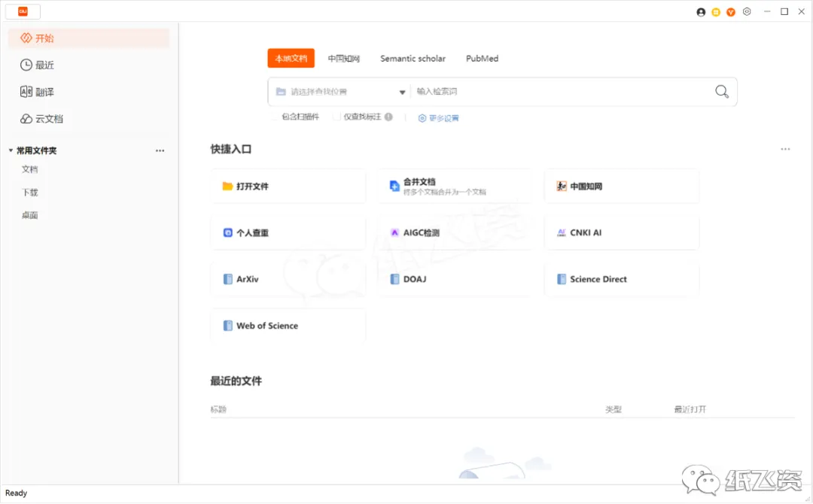Open settings gear in title bar
This screenshot has width=813, height=504.
coord(747,11)
